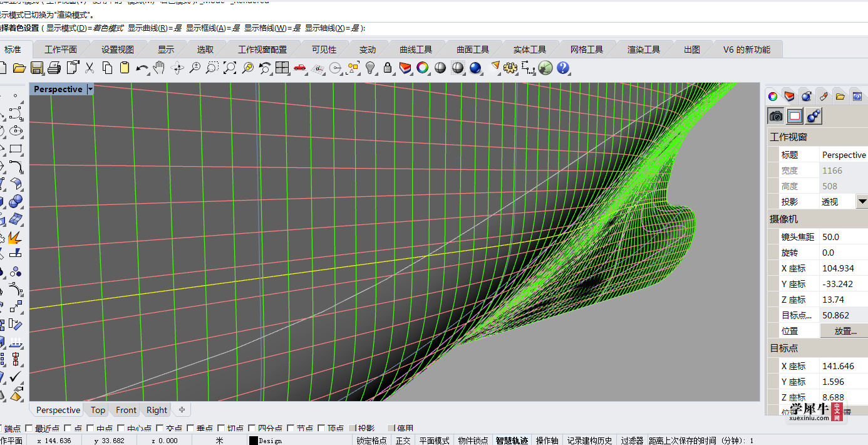Switch to the 曲线工具 toolbar tab

pyautogui.click(x=416, y=50)
